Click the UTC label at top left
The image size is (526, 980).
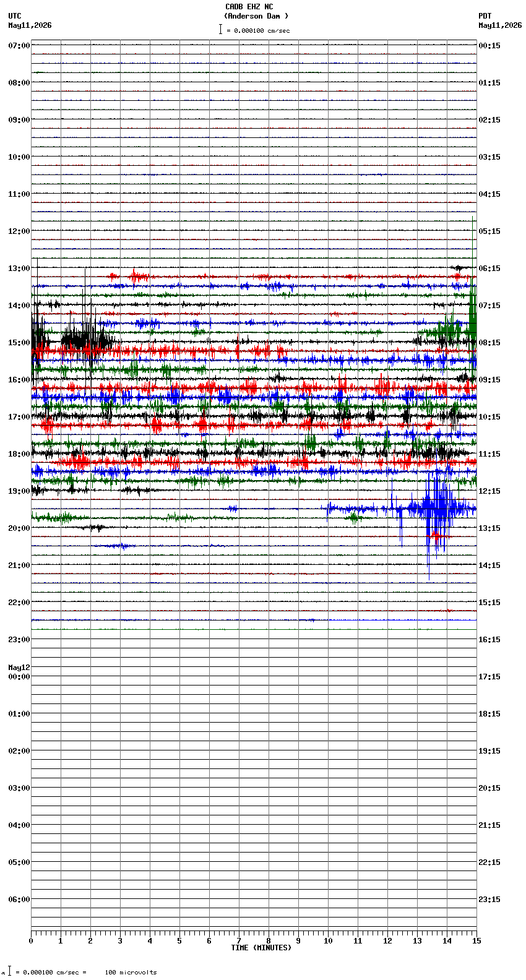tap(15, 16)
